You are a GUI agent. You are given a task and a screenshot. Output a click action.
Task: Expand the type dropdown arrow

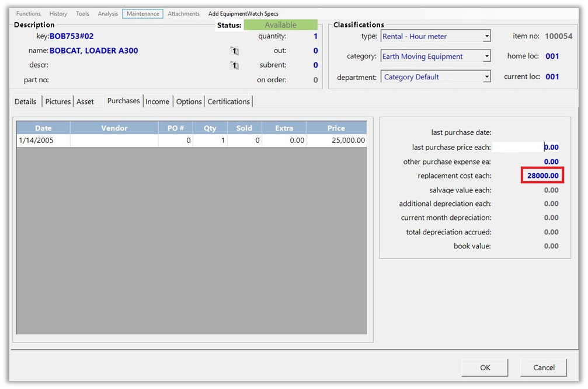pyautogui.click(x=486, y=36)
